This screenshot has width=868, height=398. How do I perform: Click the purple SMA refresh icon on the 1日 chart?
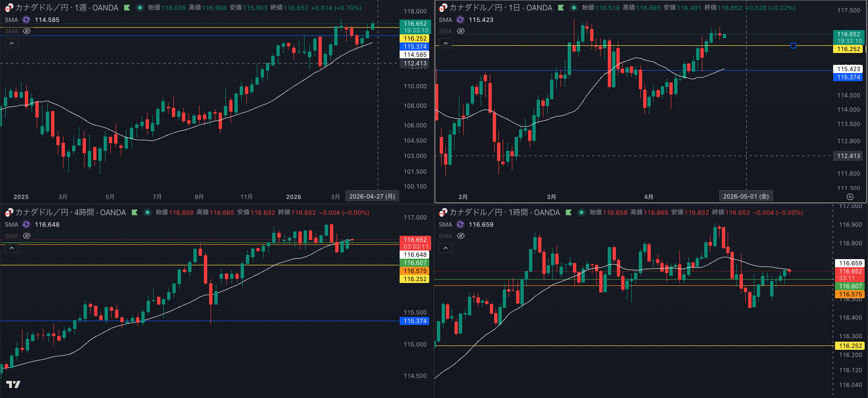pos(460,20)
